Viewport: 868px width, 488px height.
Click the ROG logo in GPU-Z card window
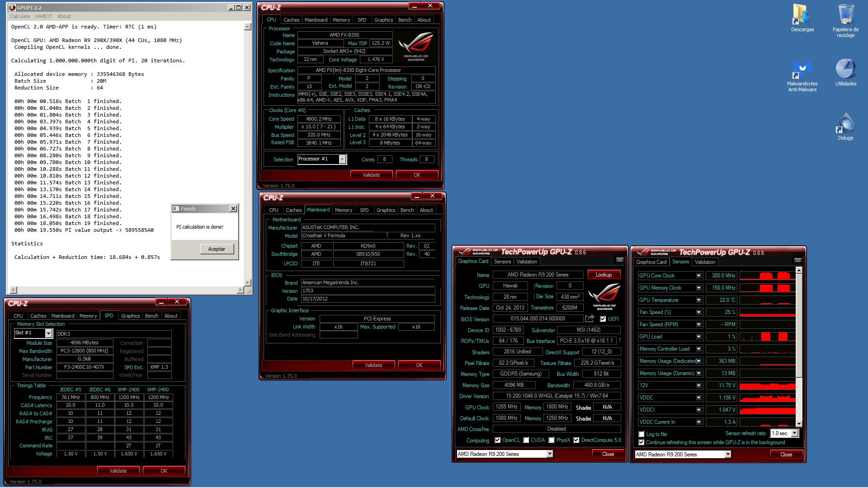604,296
